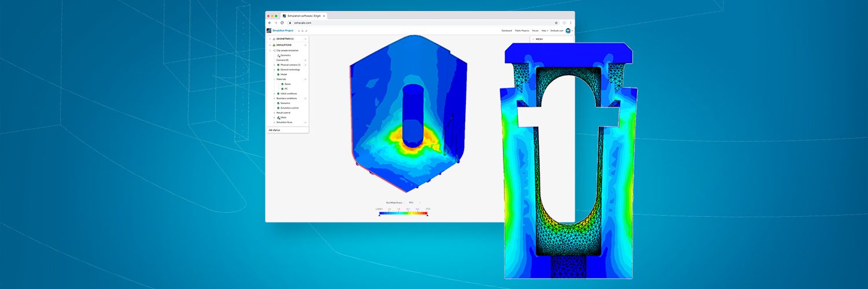Click the Numerics green check status
868x289 pixels.
pos(278,103)
